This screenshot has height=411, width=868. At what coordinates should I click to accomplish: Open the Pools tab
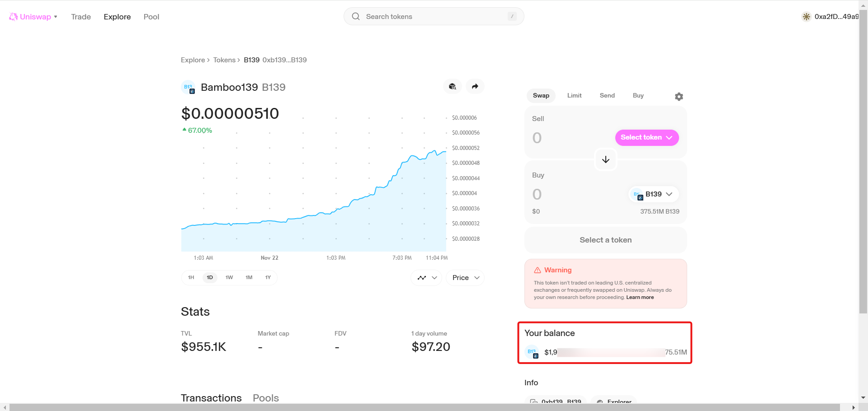(266, 398)
